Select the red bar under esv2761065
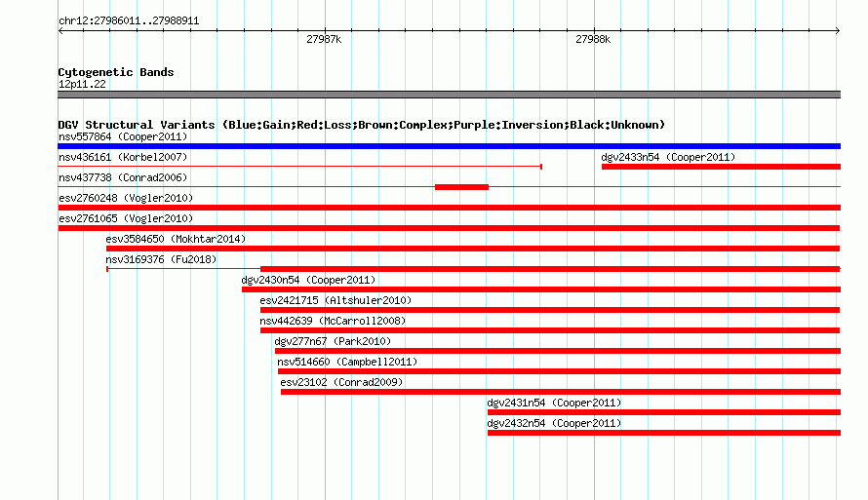868x500 pixels. (449, 228)
